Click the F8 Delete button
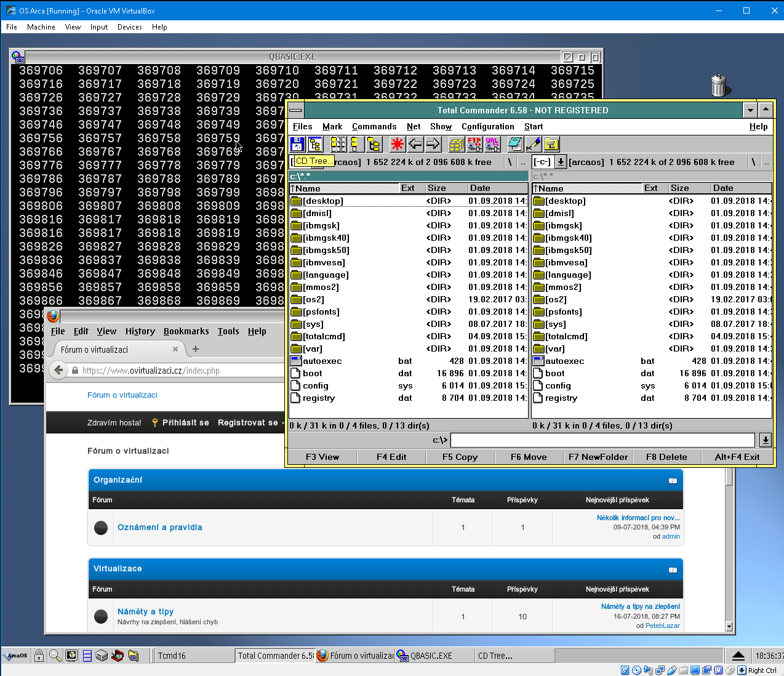This screenshot has height=676, width=784. 666,457
